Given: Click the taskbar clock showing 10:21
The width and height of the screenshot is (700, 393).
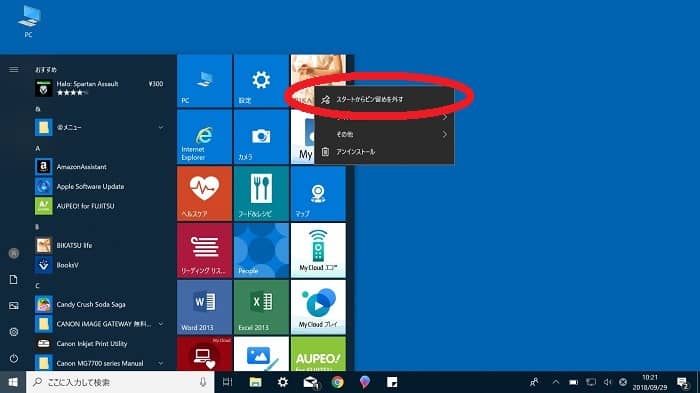Looking at the screenshot, I should click(650, 382).
